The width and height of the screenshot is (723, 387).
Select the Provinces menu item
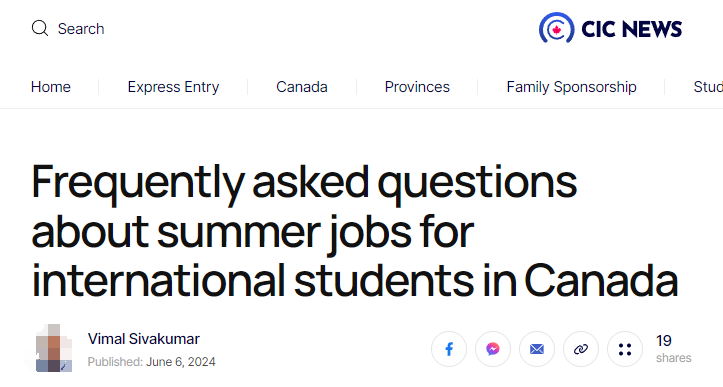click(x=417, y=87)
